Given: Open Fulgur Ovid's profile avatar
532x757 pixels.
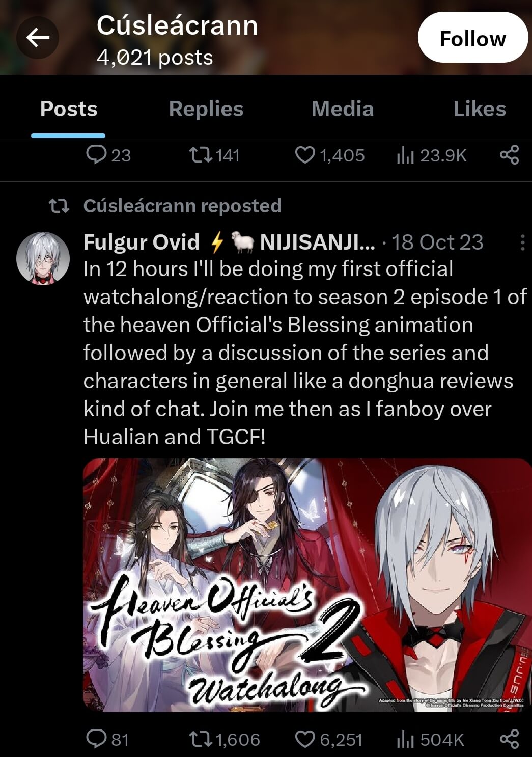Looking at the screenshot, I should click(x=43, y=258).
